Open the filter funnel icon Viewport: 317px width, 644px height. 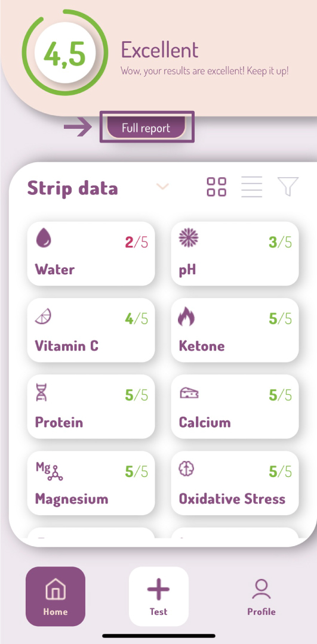(x=288, y=187)
